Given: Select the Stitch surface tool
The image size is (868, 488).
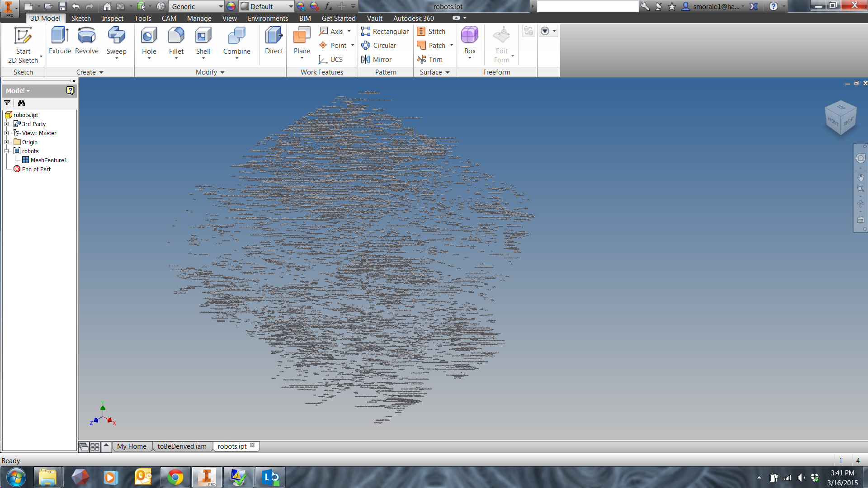Looking at the screenshot, I should pos(431,31).
